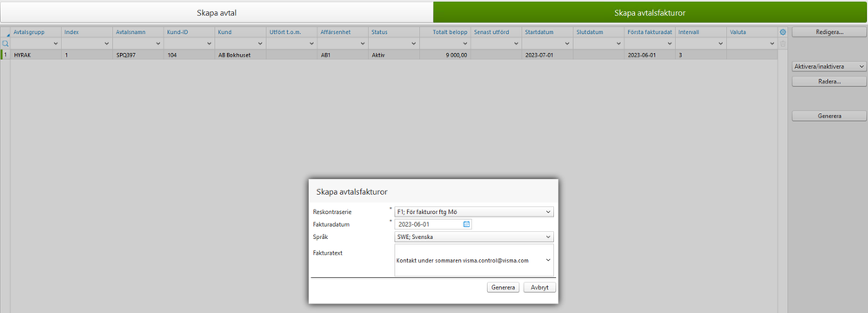The height and width of the screenshot is (313, 868).
Task: Open the Intervall column filter dropdown
Action: (x=720, y=43)
